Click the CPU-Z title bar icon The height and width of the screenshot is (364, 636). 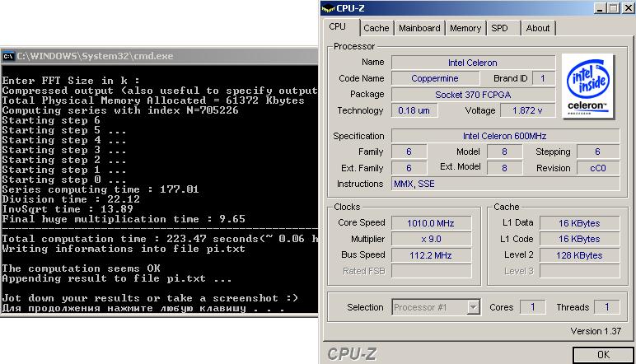328,7
